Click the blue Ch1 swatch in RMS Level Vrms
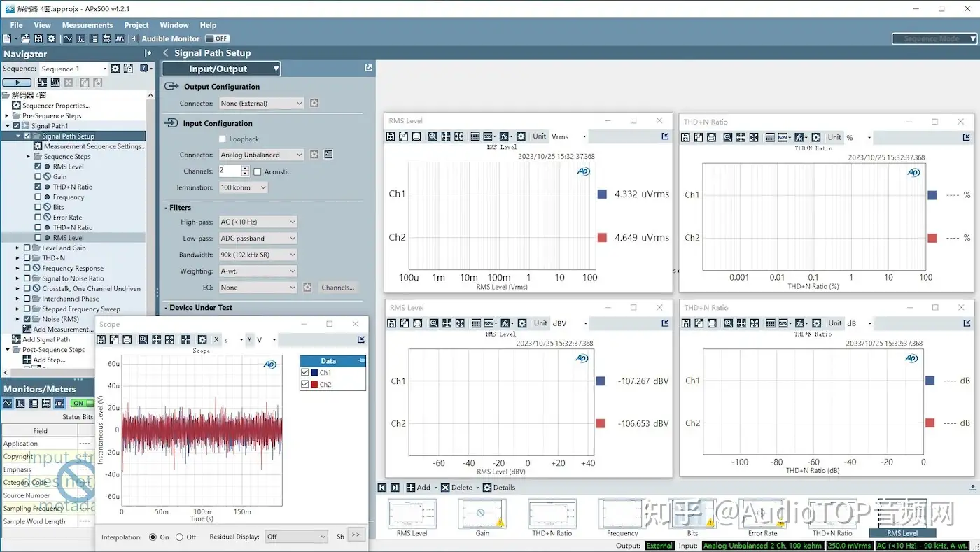980x552 pixels. click(x=602, y=194)
